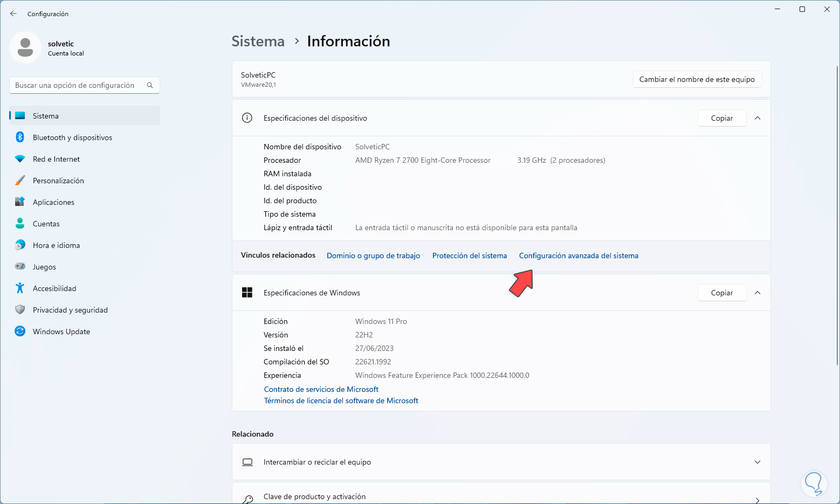840x504 pixels.
Task: Open Protección del sistema link
Action: 470,256
